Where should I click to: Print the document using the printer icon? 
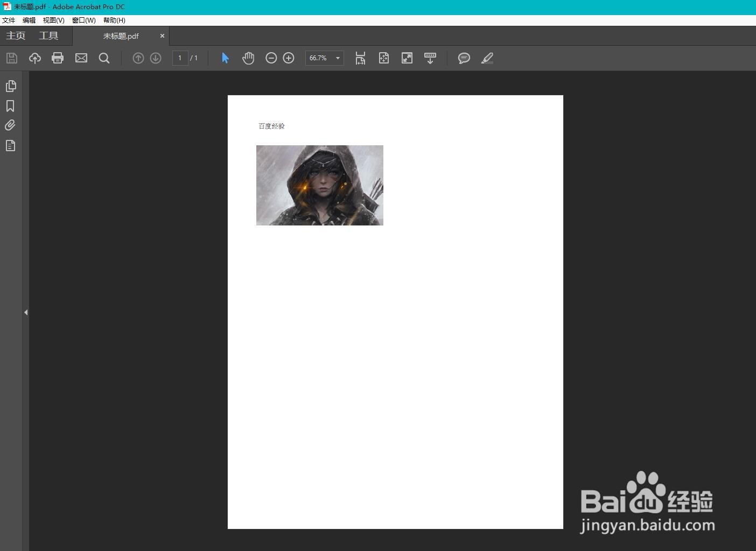[58, 58]
